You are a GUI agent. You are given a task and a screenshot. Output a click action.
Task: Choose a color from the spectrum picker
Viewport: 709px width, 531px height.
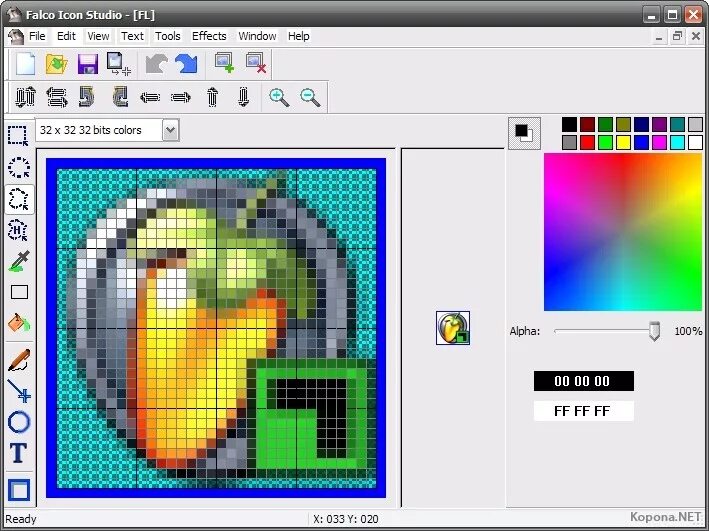coord(623,232)
